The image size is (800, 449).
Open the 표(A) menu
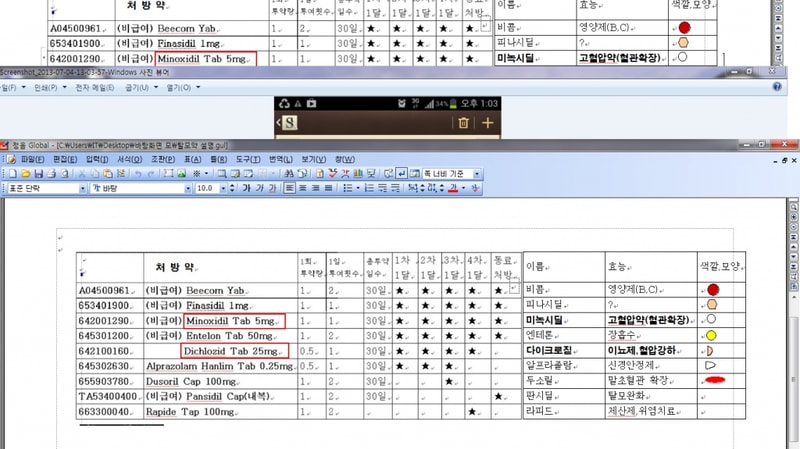click(192, 160)
